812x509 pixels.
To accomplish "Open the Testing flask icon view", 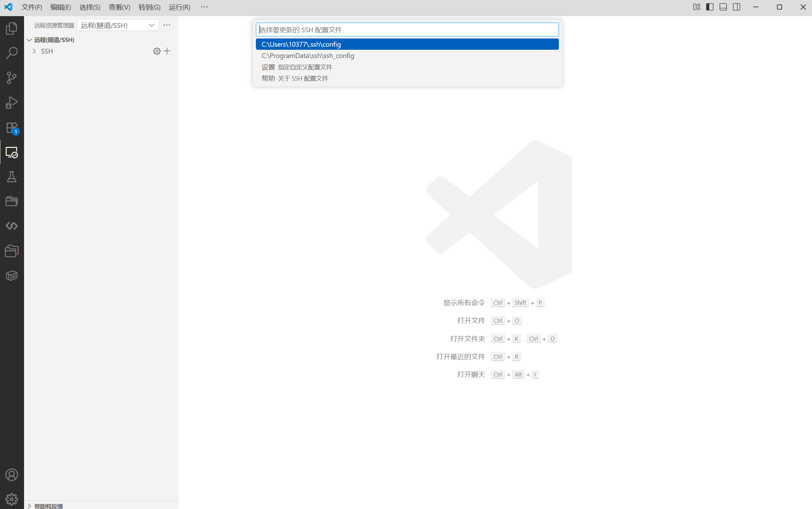I will click(x=12, y=177).
